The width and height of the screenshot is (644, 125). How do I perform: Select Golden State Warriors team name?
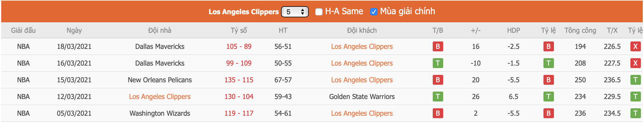coord(362,97)
